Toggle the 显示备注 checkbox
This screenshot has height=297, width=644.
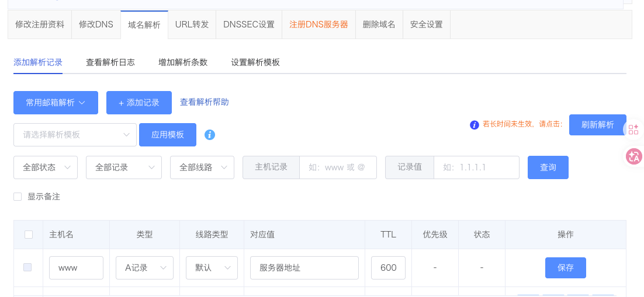pyautogui.click(x=18, y=197)
